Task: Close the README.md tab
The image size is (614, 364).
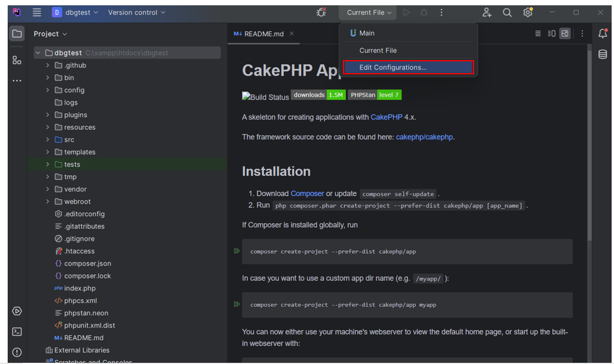Action: pyautogui.click(x=292, y=34)
